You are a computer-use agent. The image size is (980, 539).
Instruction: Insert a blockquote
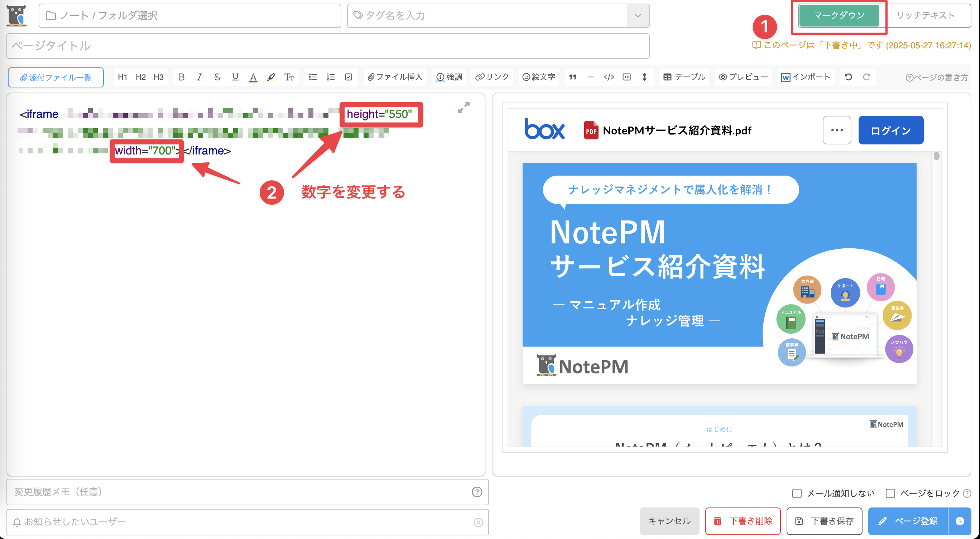(x=572, y=77)
